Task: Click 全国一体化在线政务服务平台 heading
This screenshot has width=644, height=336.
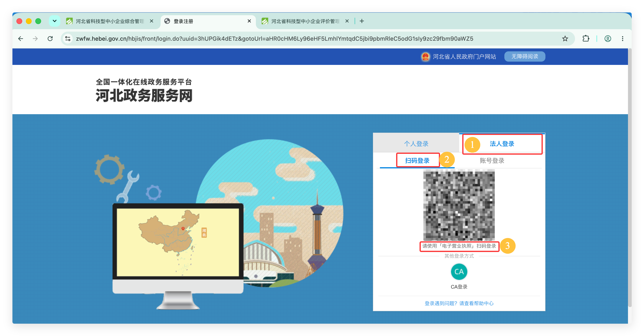Action: click(144, 82)
